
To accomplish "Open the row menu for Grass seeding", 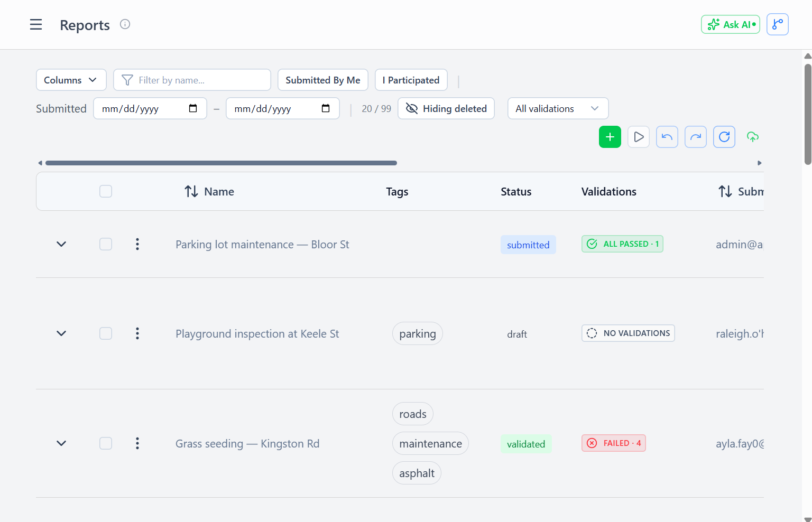I will [x=137, y=443].
